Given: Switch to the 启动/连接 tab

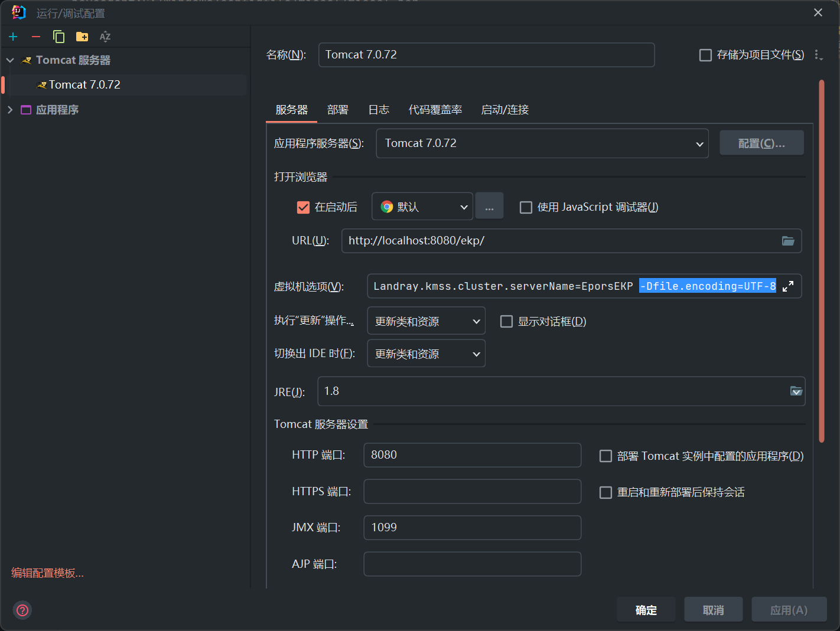Looking at the screenshot, I should point(505,110).
